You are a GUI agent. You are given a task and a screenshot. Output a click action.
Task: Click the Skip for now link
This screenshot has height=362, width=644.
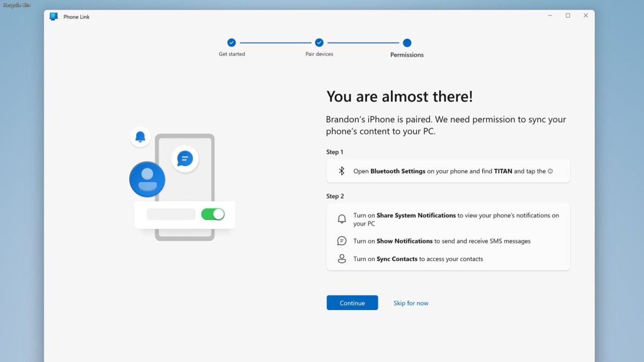411,303
